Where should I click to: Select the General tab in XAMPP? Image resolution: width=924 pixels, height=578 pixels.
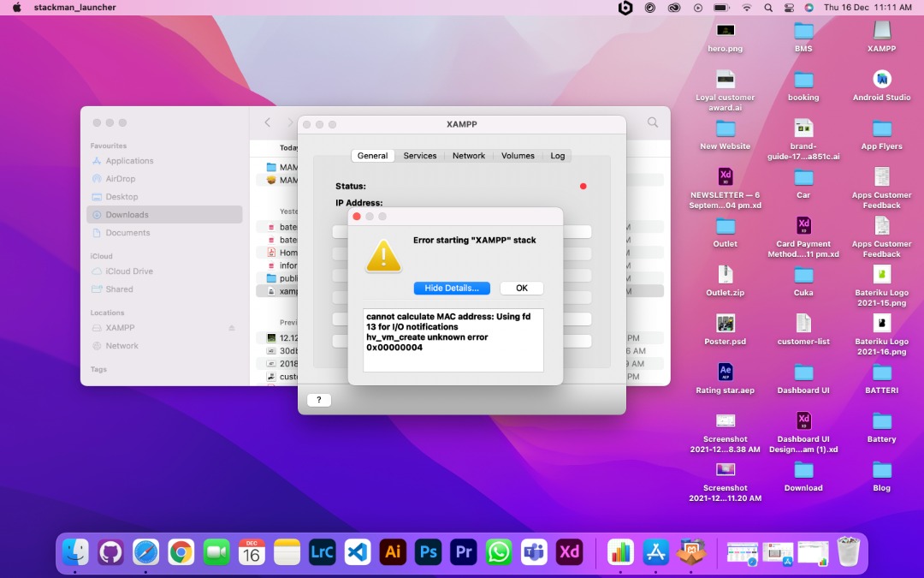pos(372,156)
